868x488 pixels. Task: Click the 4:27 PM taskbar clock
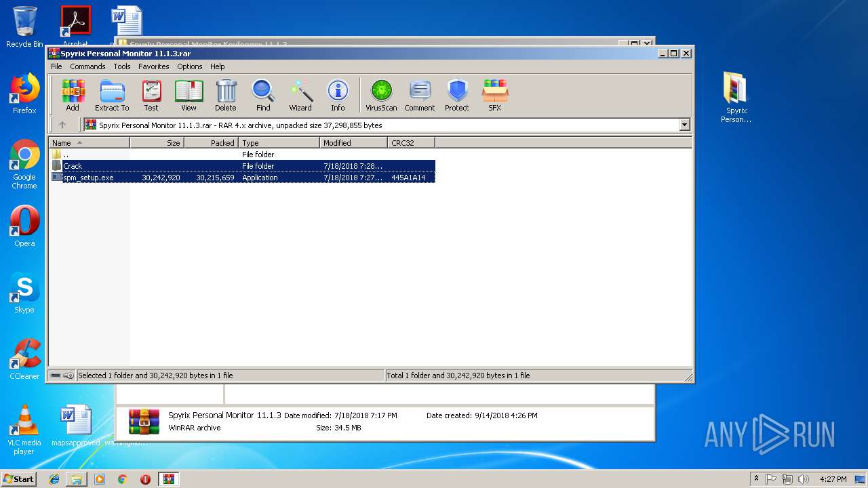click(x=833, y=479)
